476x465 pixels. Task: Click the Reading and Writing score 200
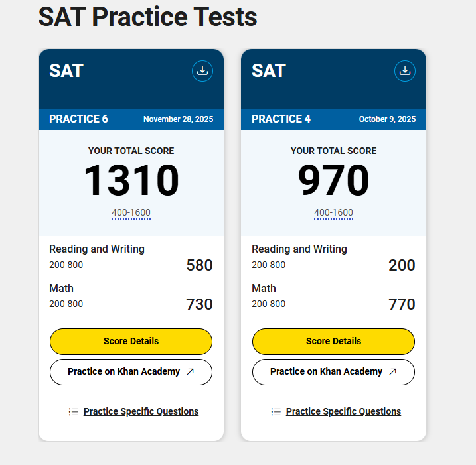402,265
